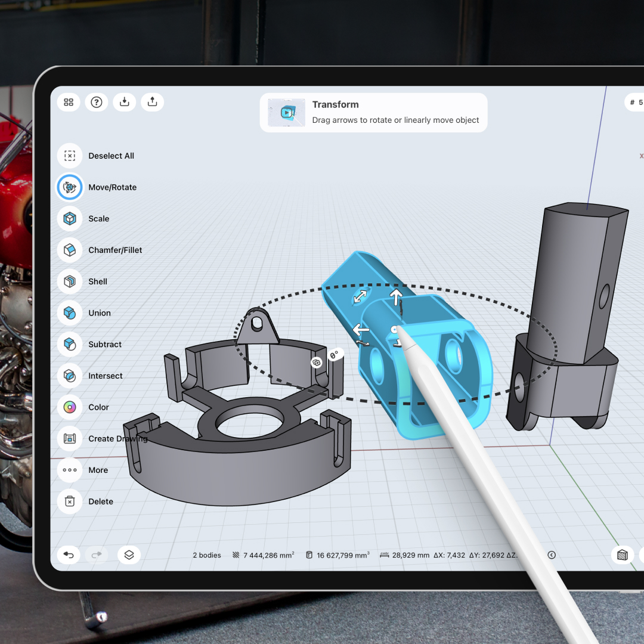Screen dimensions: 644x644
Task: Open the Chamfer/Fillet tool
Action: pos(101,250)
